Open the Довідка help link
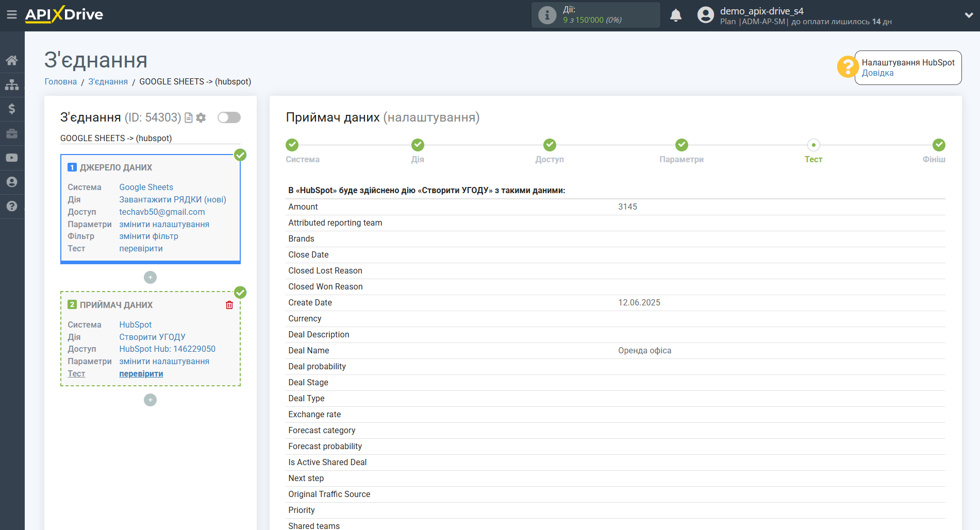 coord(877,73)
